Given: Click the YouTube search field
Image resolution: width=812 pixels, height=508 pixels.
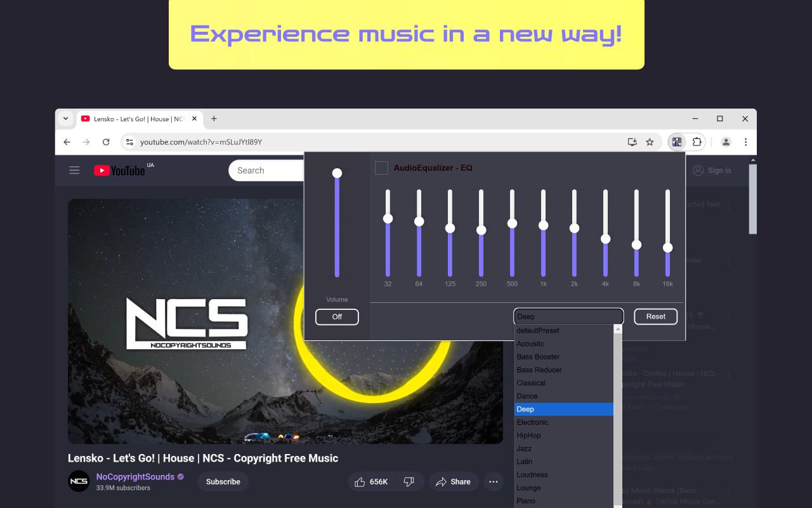Looking at the screenshot, I should (x=266, y=170).
